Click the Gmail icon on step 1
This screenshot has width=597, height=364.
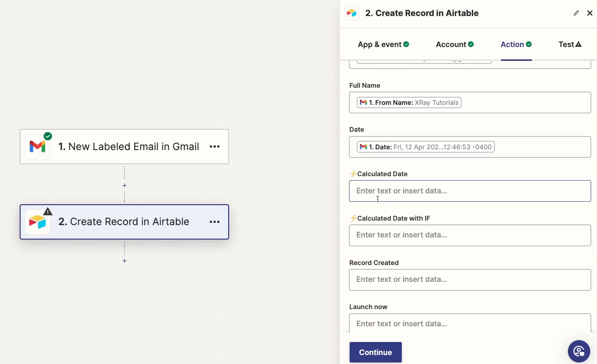pyautogui.click(x=37, y=147)
